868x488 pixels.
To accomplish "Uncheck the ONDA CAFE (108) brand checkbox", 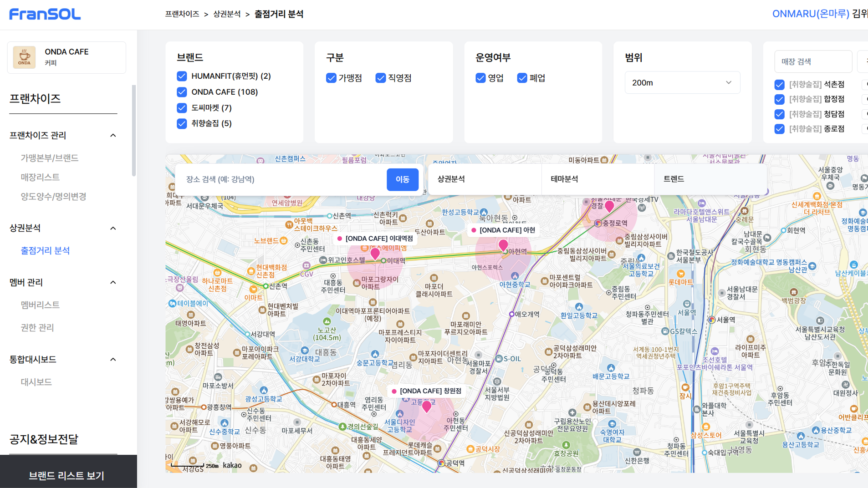I will click(x=182, y=92).
